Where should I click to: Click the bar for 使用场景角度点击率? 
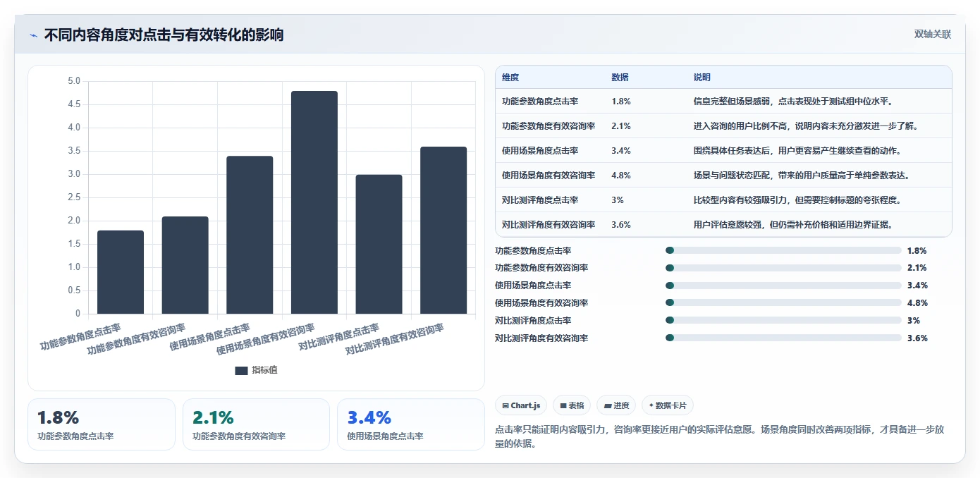click(250, 235)
